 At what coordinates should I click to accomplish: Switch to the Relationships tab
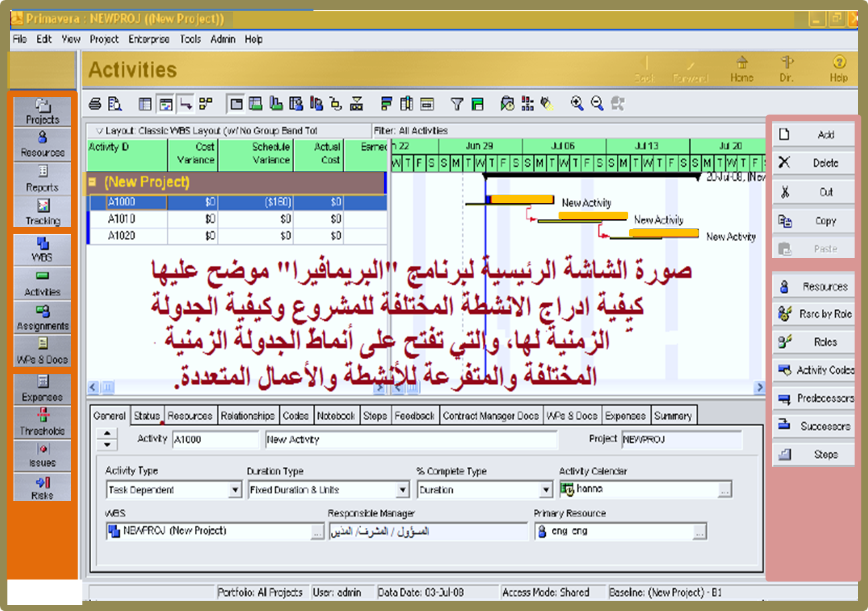click(247, 416)
